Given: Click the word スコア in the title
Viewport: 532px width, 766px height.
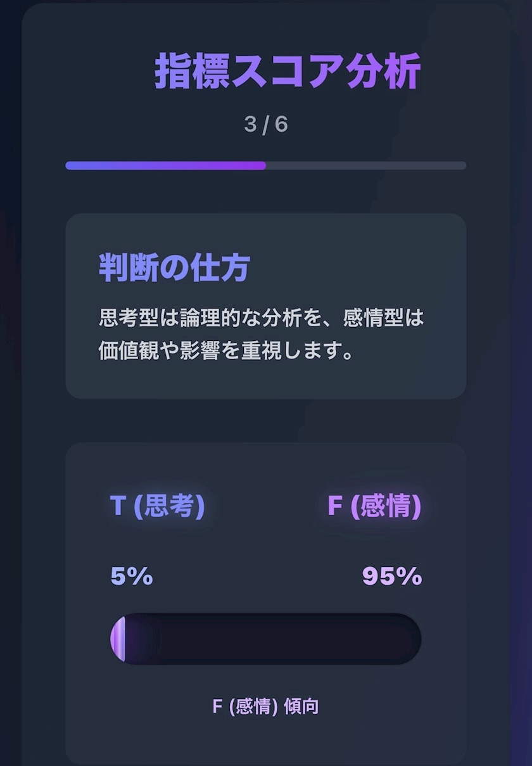Looking at the screenshot, I should point(288,72).
